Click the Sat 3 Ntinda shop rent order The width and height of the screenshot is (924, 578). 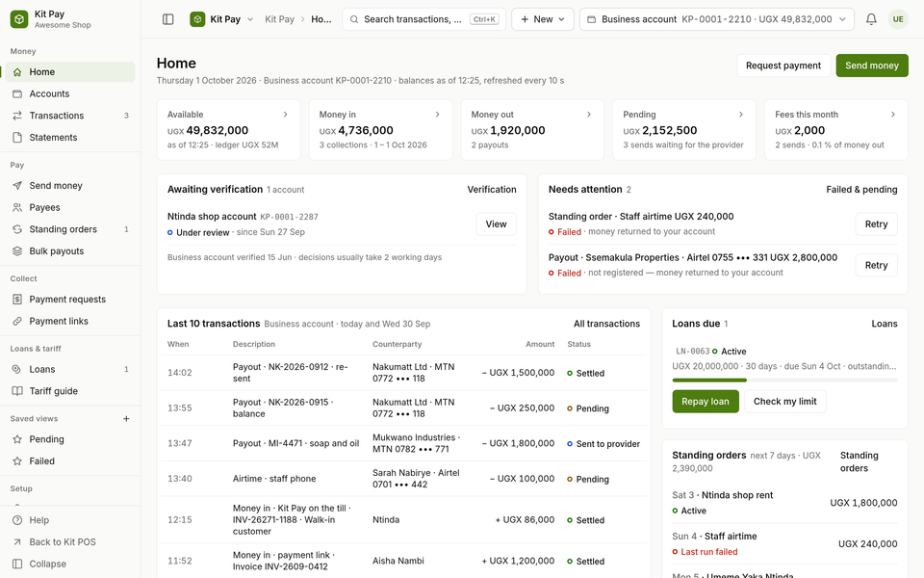[x=784, y=503]
